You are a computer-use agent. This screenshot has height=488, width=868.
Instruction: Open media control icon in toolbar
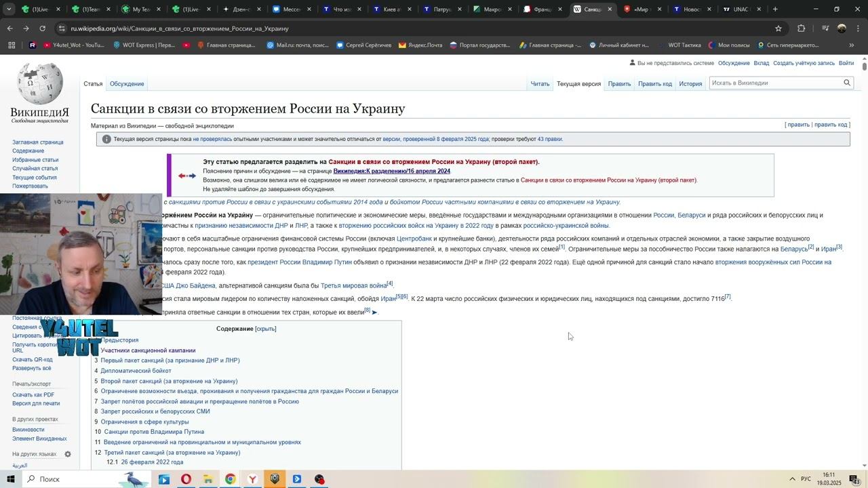825,28
